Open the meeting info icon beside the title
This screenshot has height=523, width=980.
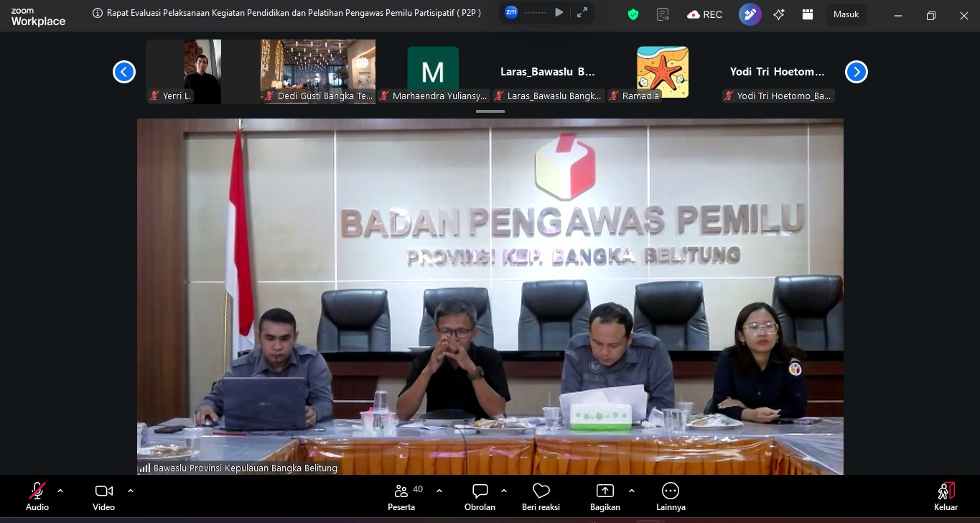coord(98,13)
